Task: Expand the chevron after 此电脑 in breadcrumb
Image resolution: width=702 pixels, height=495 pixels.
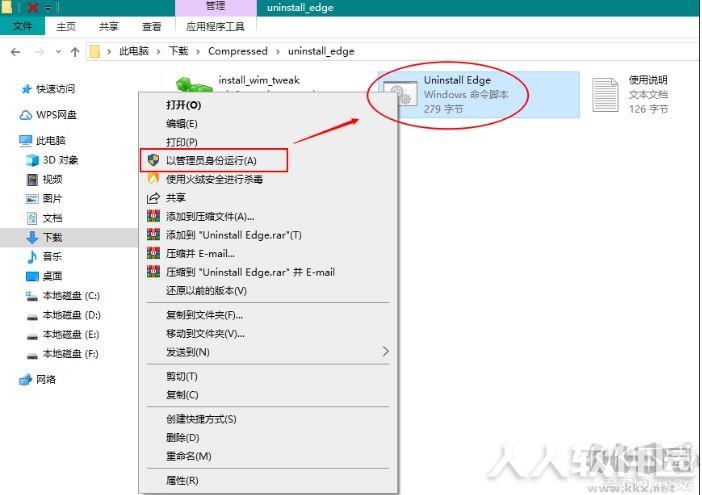Action: pyautogui.click(x=158, y=51)
